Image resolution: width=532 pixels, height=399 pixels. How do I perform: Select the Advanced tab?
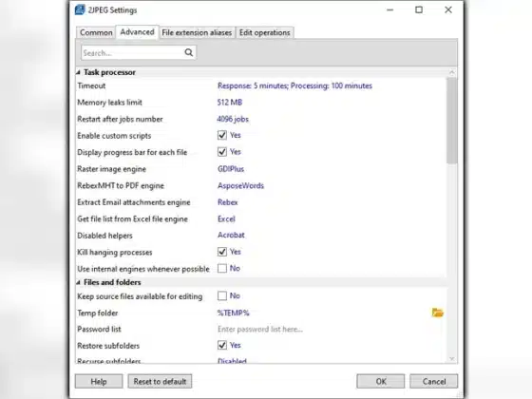click(x=137, y=32)
